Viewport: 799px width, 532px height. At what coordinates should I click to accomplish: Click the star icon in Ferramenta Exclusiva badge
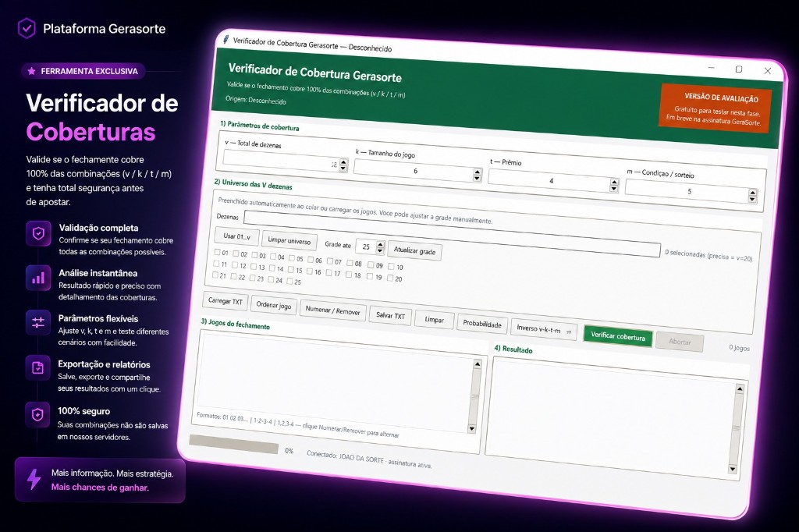31,71
